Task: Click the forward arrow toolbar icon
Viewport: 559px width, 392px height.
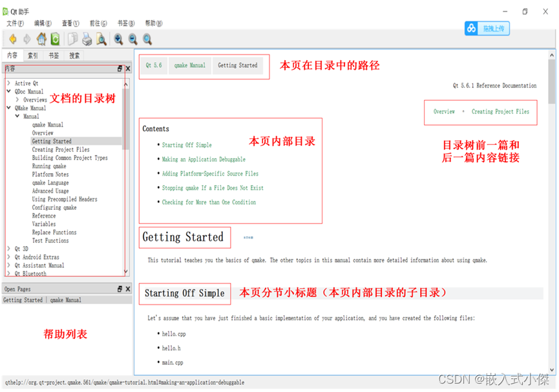Action: click(26, 39)
